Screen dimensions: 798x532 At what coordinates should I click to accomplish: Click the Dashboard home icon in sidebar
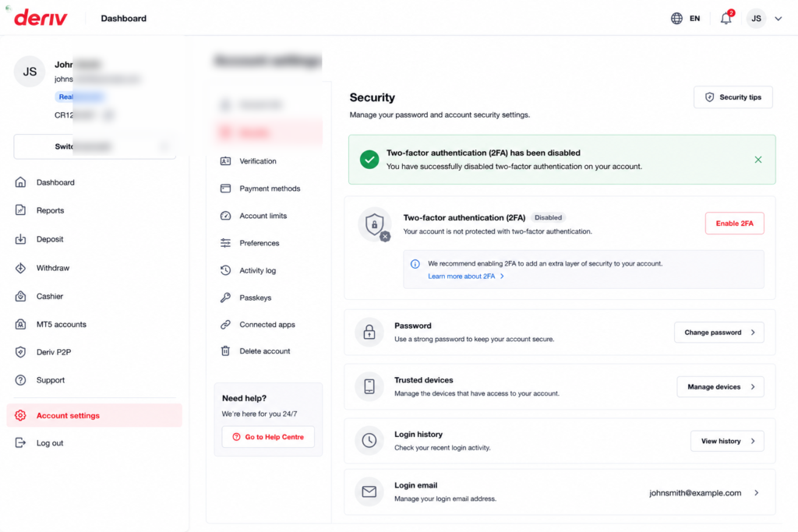tap(20, 182)
